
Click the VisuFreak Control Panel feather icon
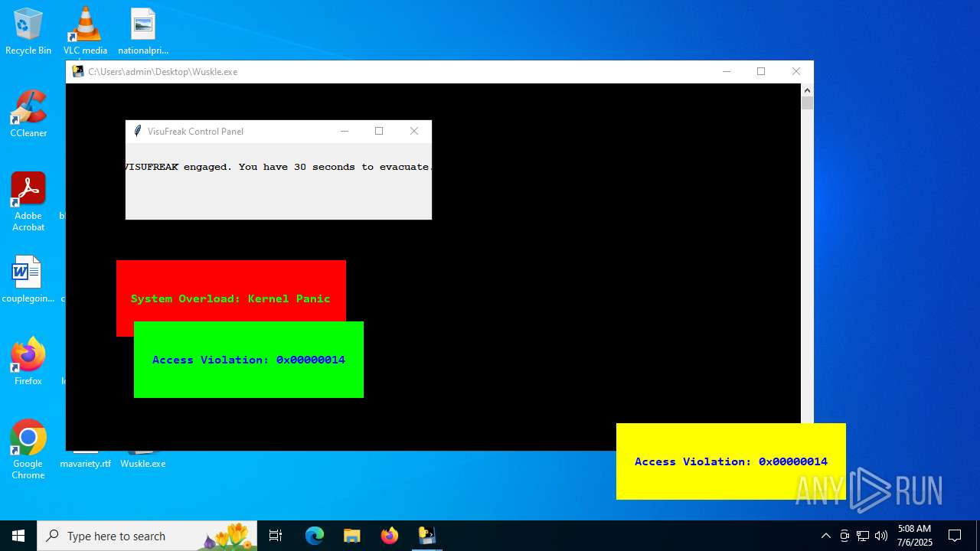click(138, 131)
